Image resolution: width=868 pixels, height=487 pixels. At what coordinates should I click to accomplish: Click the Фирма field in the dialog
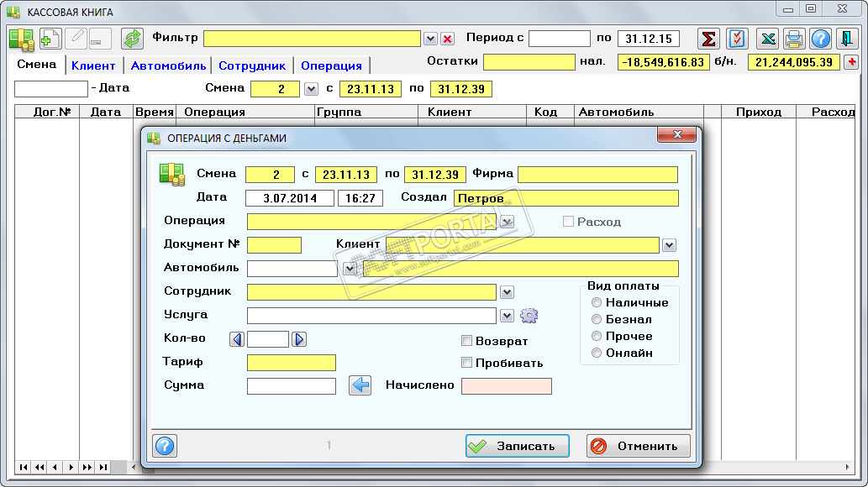click(x=598, y=175)
